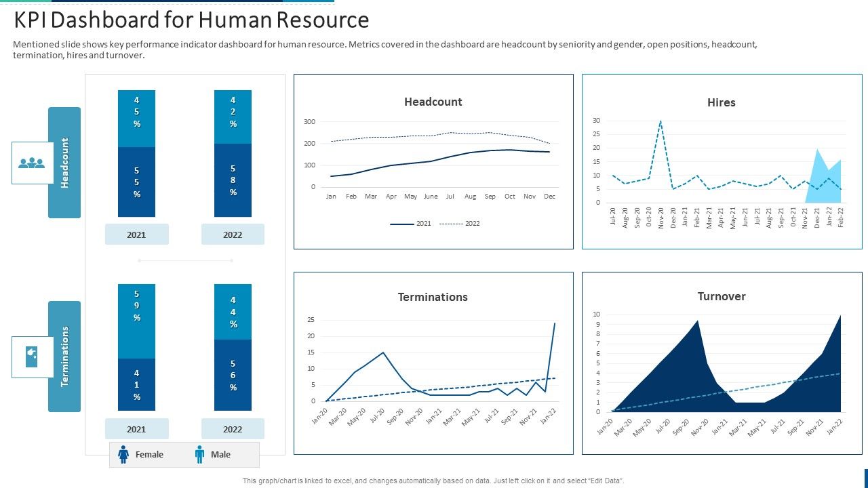Click the slide description paragraph

pyautogui.click(x=384, y=49)
